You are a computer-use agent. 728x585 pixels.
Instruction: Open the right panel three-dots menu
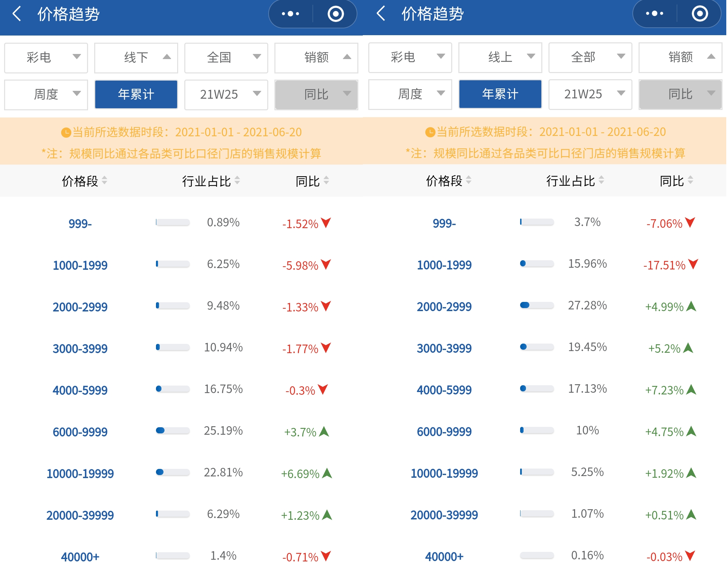coord(655,14)
